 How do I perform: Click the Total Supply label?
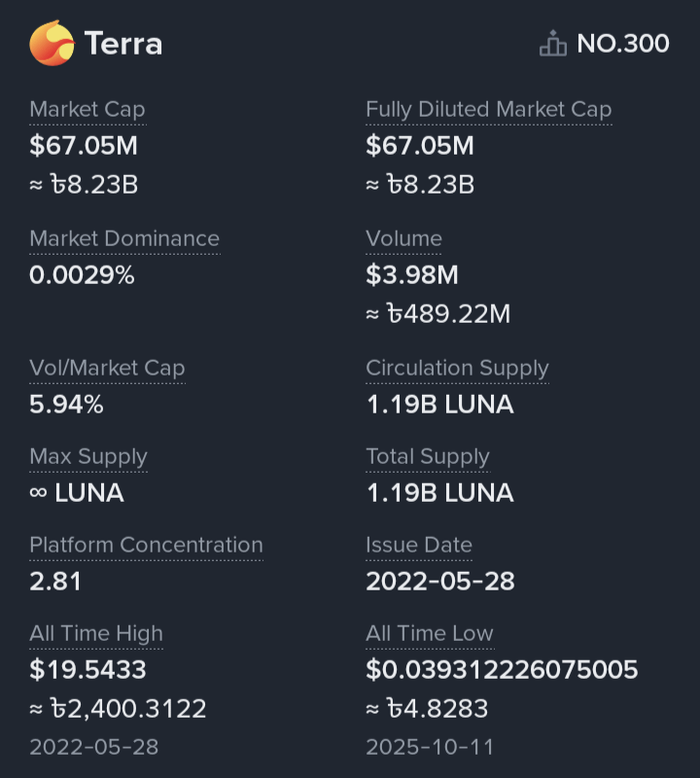(x=428, y=457)
